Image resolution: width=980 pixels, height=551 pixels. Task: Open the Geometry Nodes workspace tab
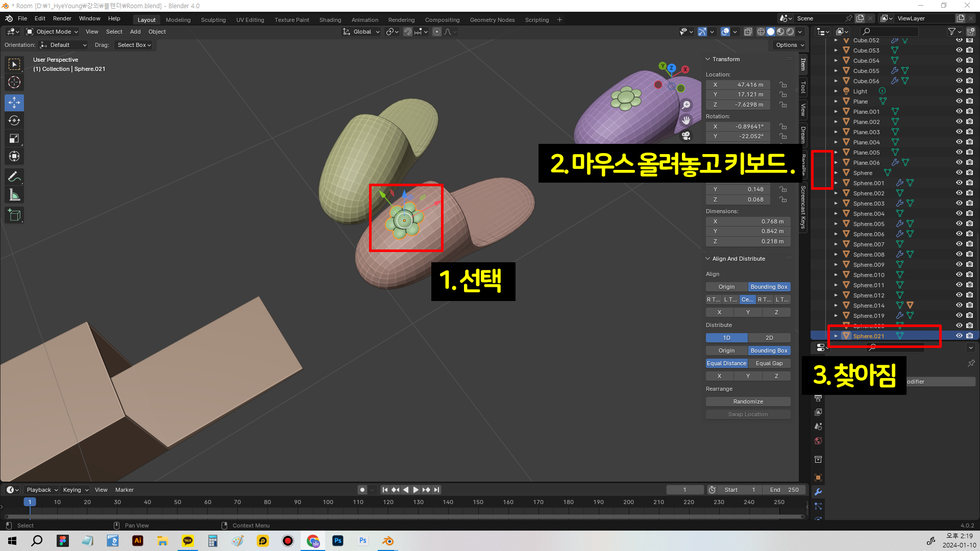492,20
